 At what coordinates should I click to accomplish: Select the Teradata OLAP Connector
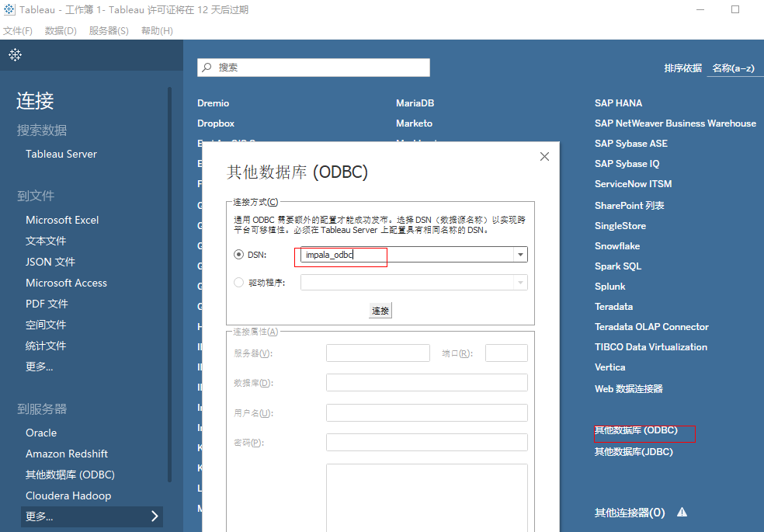pyautogui.click(x=651, y=327)
